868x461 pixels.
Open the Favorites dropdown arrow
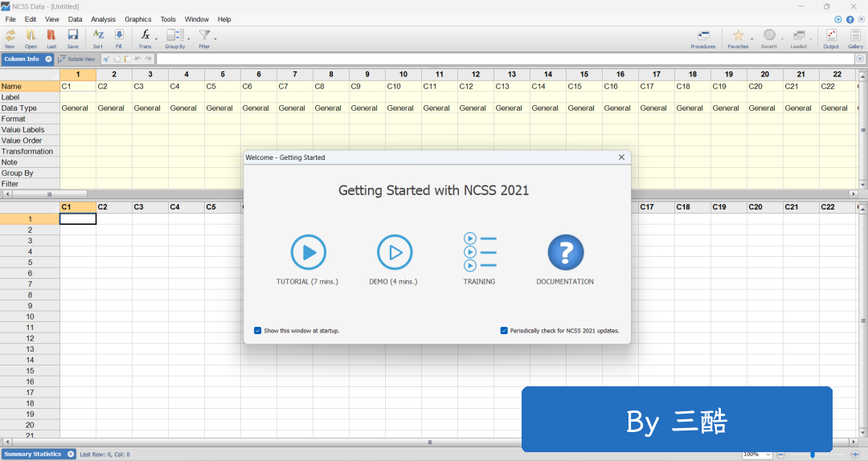click(x=751, y=39)
